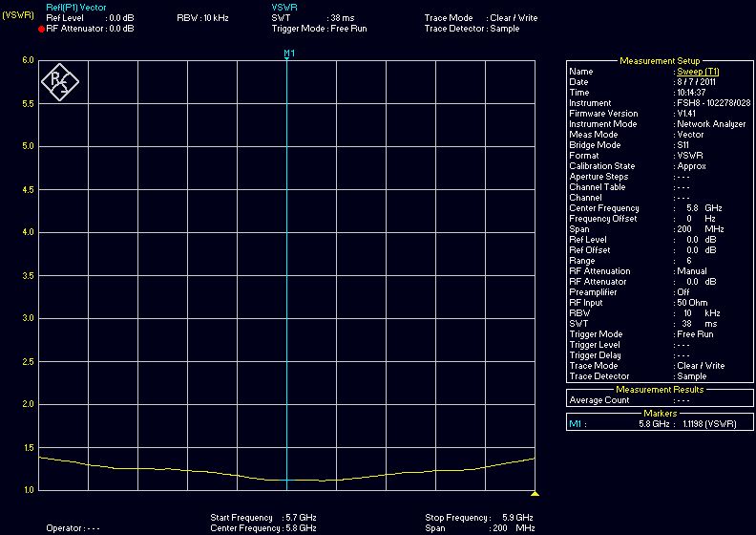Click the cyan VSWR title in the header
Image resolution: width=756 pixels, height=535 pixels.
pos(284,8)
